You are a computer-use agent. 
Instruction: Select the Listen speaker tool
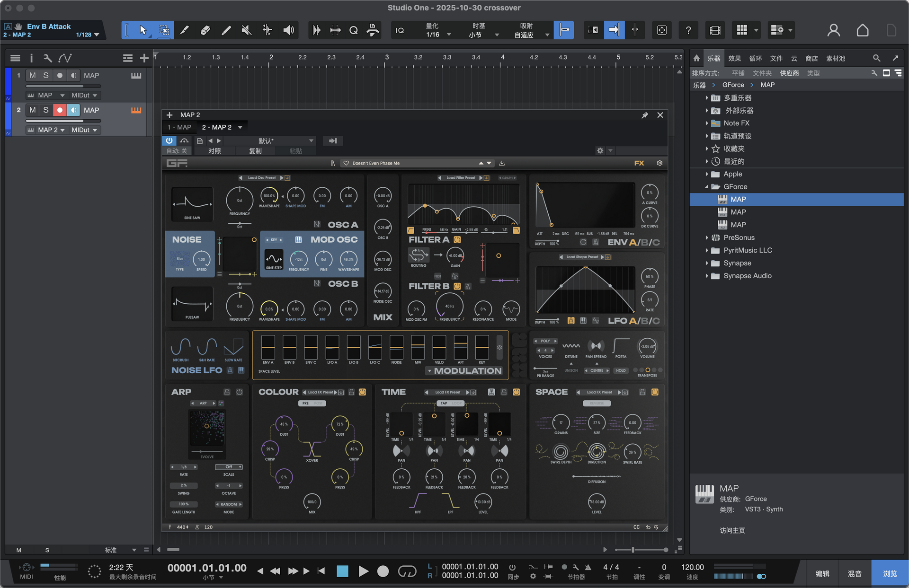pos(288,30)
